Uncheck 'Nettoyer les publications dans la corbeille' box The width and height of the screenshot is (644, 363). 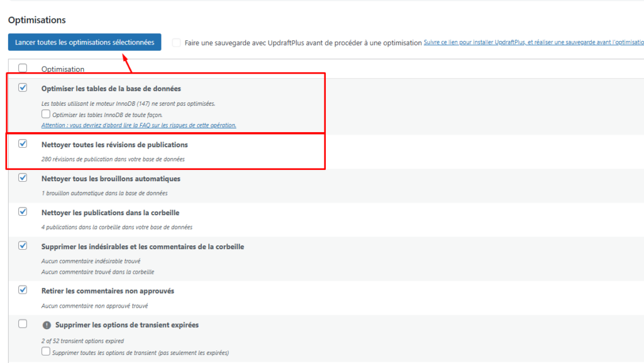(23, 212)
